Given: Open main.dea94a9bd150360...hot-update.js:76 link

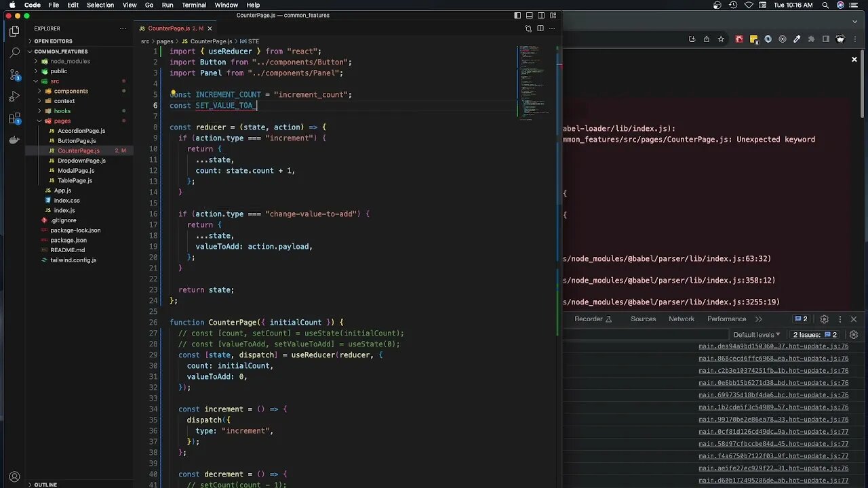Looking at the screenshot, I should click(x=774, y=346).
